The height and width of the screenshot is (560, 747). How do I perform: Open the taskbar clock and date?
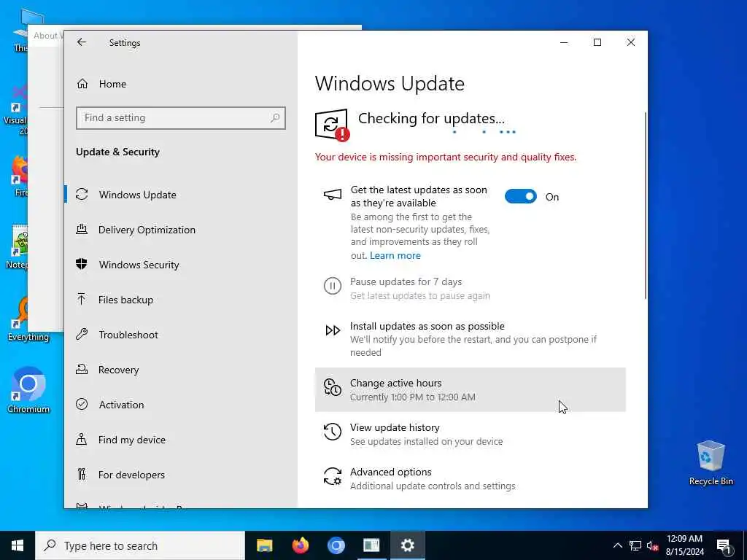tap(684, 545)
